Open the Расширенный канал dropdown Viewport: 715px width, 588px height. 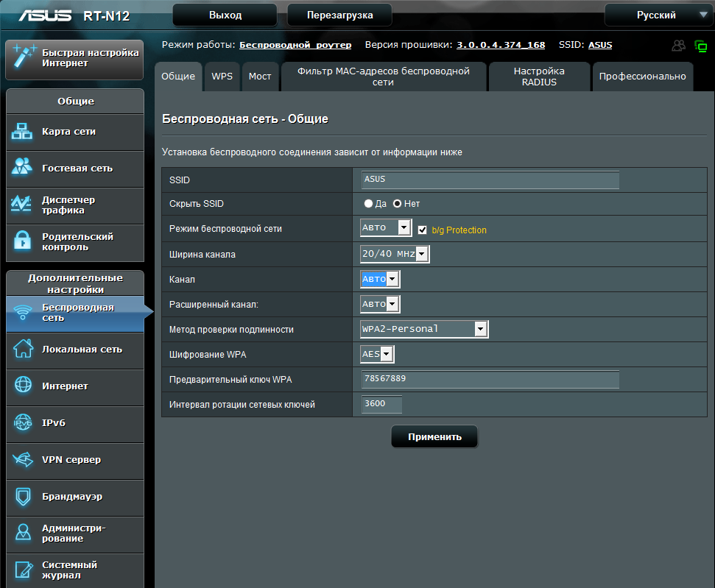[x=380, y=304]
